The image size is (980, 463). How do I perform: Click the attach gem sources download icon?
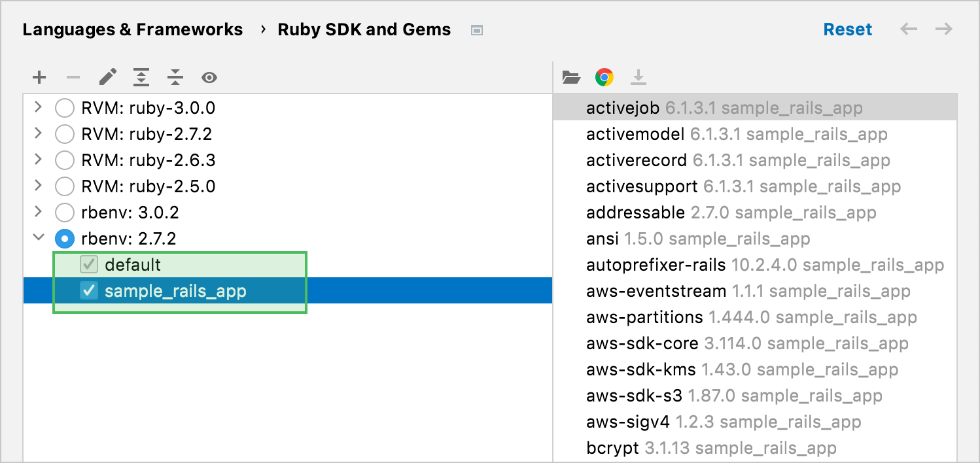coord(638,77)
